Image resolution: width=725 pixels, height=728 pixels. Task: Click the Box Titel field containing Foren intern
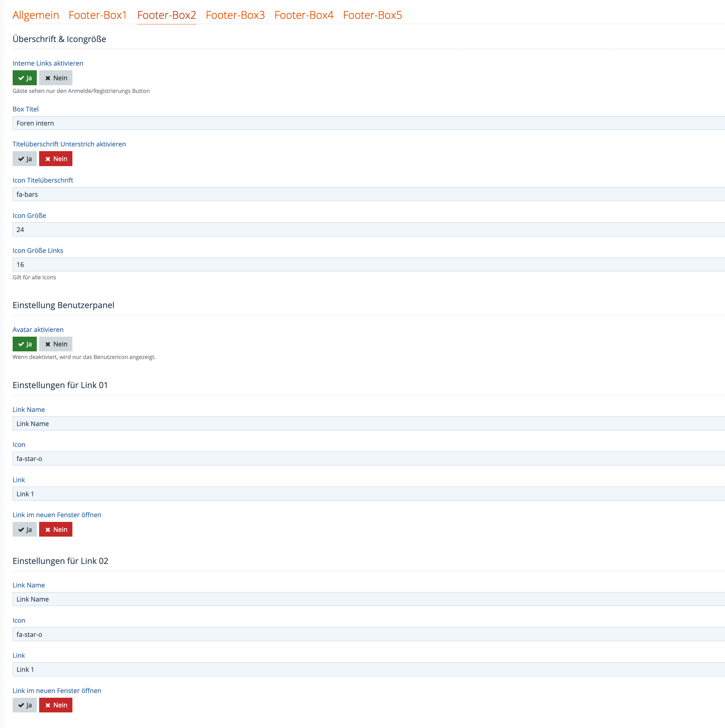[x=368, y=123]
